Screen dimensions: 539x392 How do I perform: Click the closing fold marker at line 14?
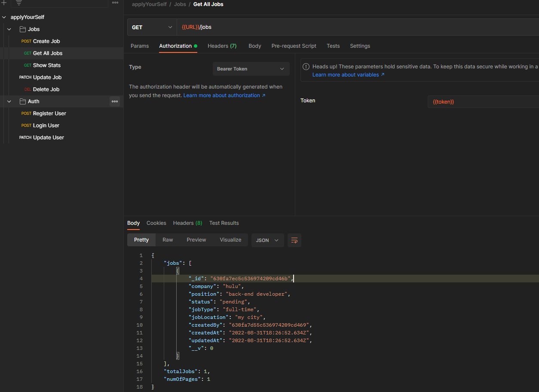(x=177, y=355)
